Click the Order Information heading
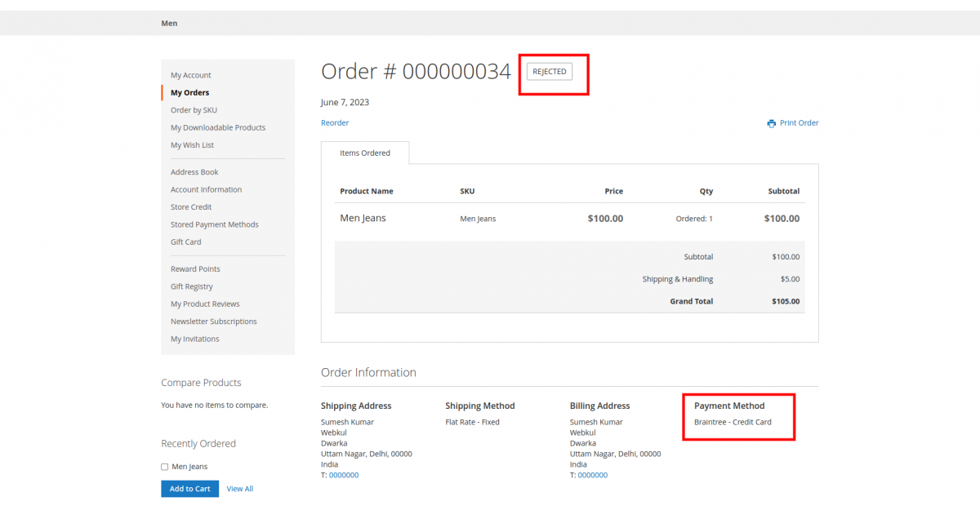 [x=368, y=373]
